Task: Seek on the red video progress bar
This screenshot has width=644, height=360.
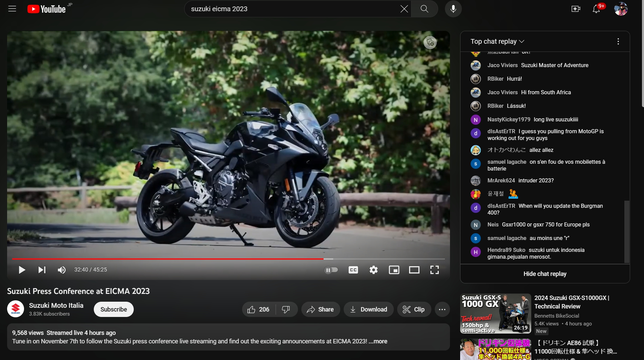Action: pyautogui.click(x=229, y=259)
